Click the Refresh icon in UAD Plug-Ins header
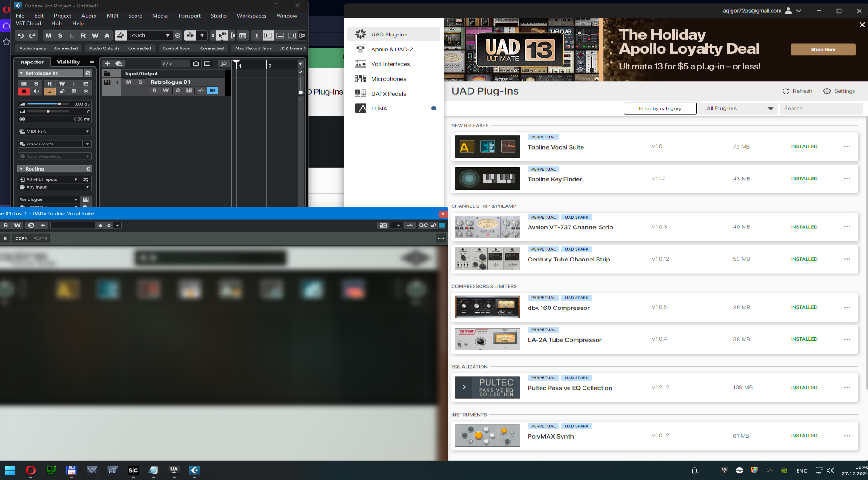868x480 pixels. [786, 91]
